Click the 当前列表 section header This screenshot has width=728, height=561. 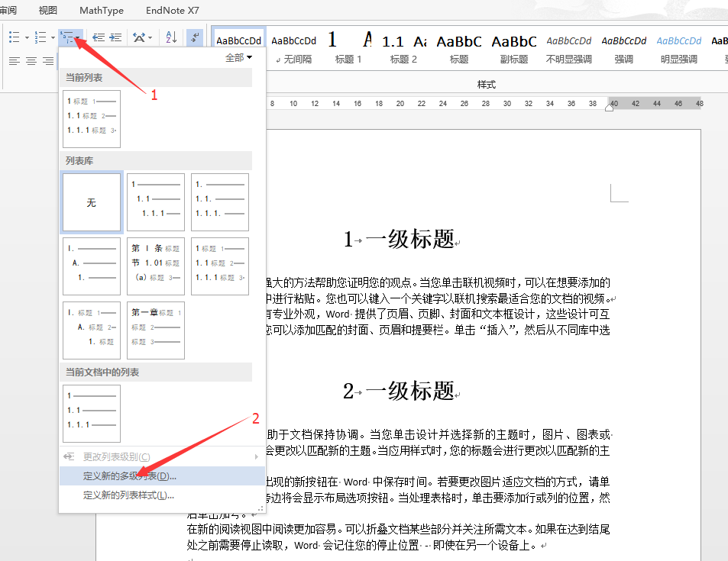(156, 78)
